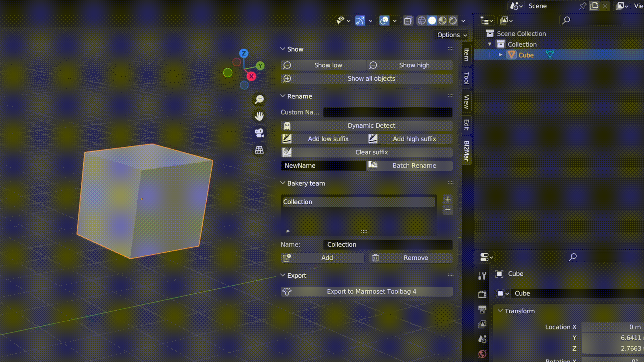Open the Bl2Mar sidebar tab
This screenshot has width=644, height=362.
coord(466,151)
